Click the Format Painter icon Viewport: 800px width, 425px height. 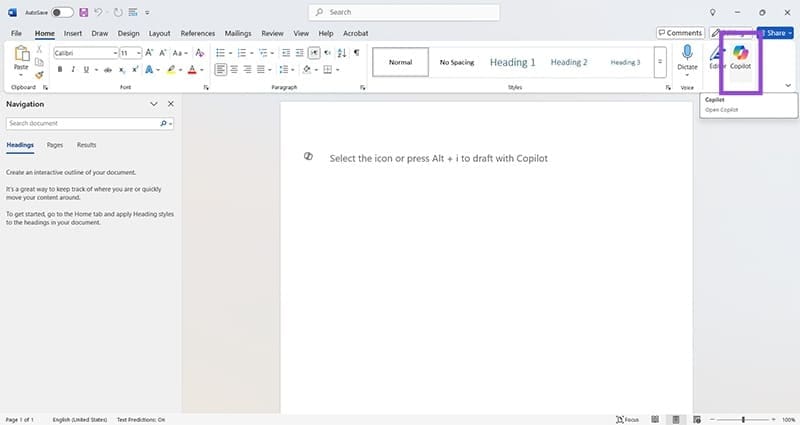[x=39, y=74]
